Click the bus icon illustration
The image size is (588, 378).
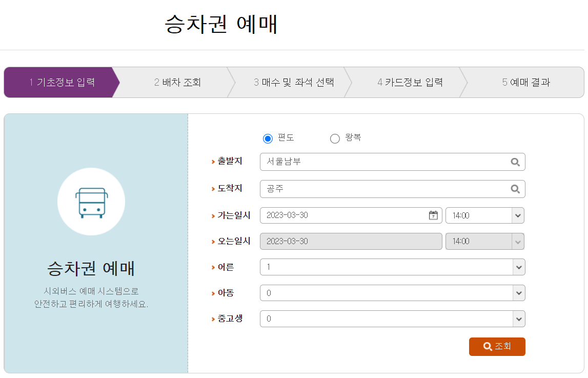click(91, 203)
